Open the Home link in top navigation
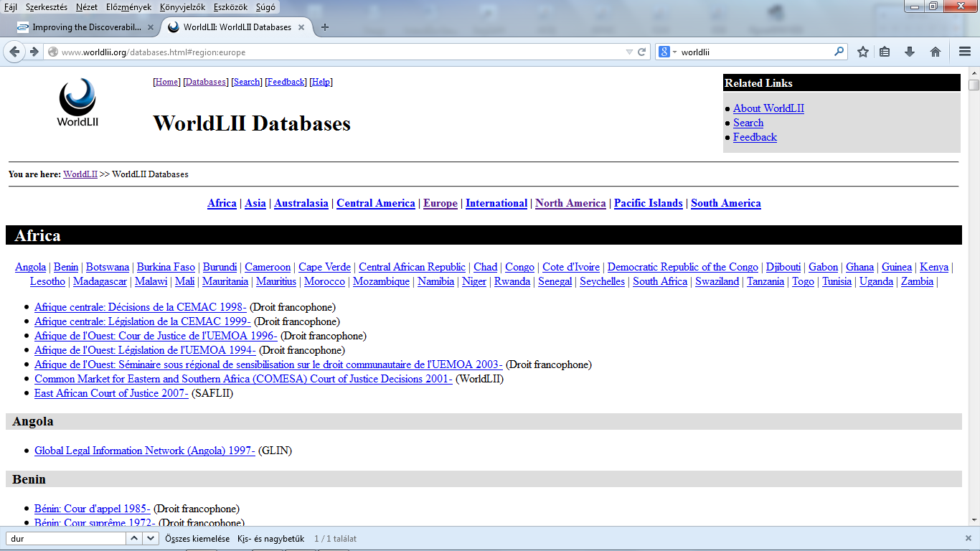The width and height of the screenshot is (980, 551). [x=166, y=82]
